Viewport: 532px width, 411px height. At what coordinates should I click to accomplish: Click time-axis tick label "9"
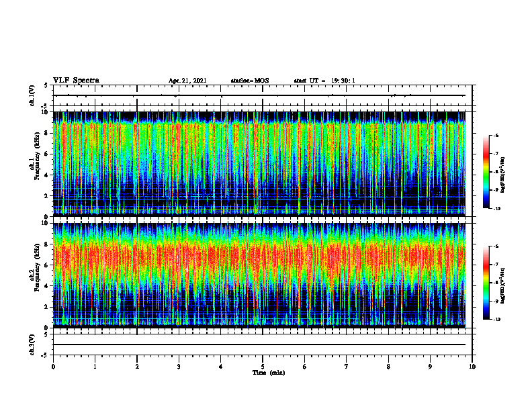430,367
